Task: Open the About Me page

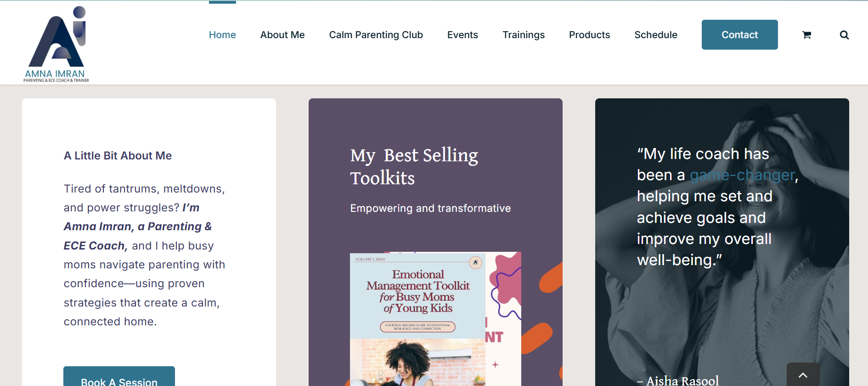Action: 282,35
